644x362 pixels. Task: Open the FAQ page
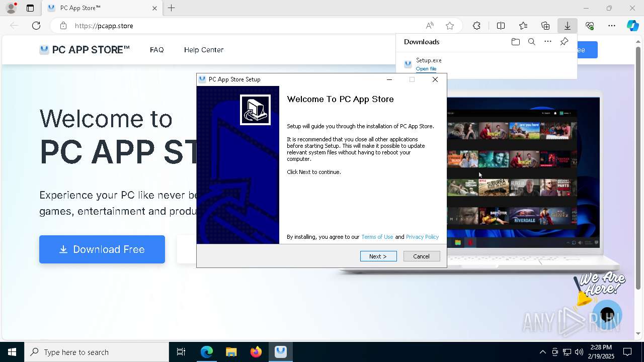[x=157, y=50]
